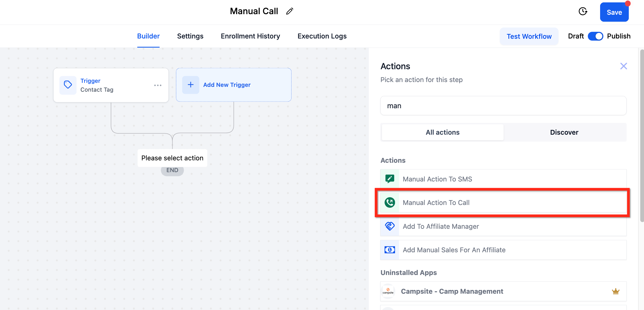This screenshot has height=310, width=644.
Task: Switch to the Settings tab
Action: [x=190, y=36]
